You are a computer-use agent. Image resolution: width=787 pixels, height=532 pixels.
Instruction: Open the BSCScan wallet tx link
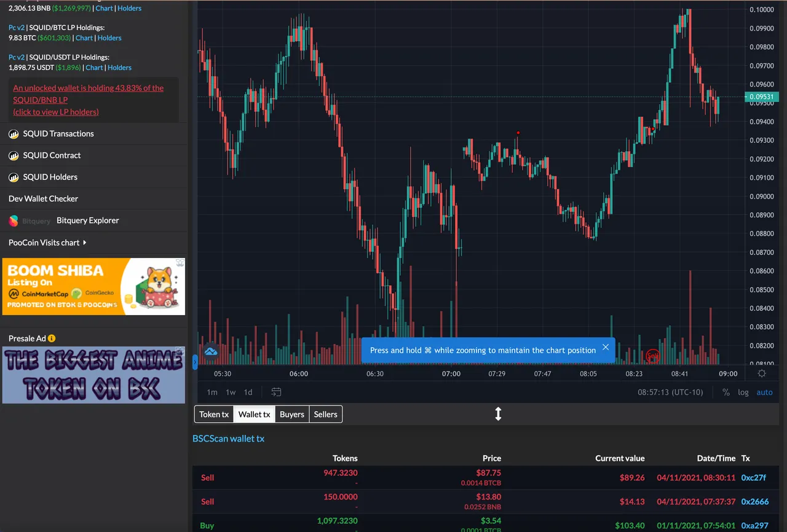click(x=228, y=439)
